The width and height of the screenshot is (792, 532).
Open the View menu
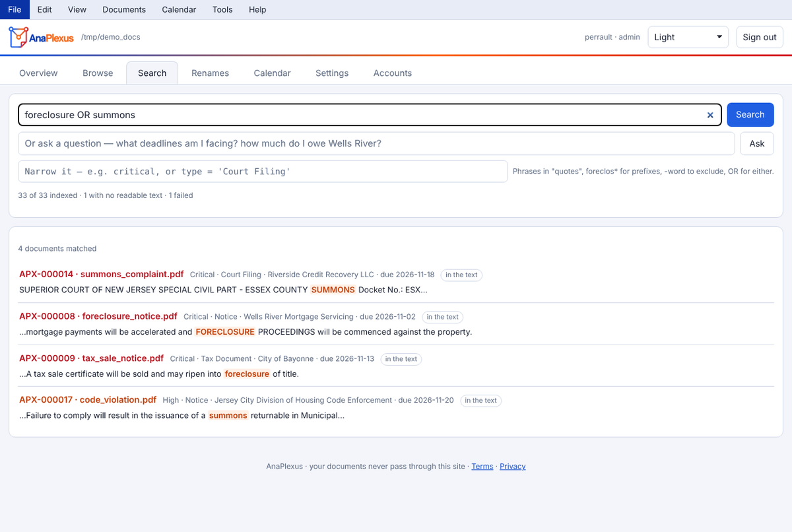[77, 9]
